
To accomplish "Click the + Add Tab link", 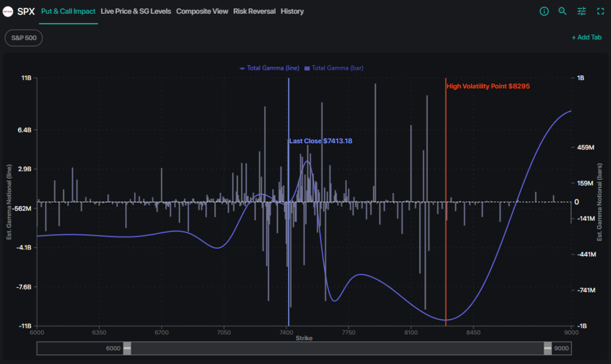I will coord(587,38).
